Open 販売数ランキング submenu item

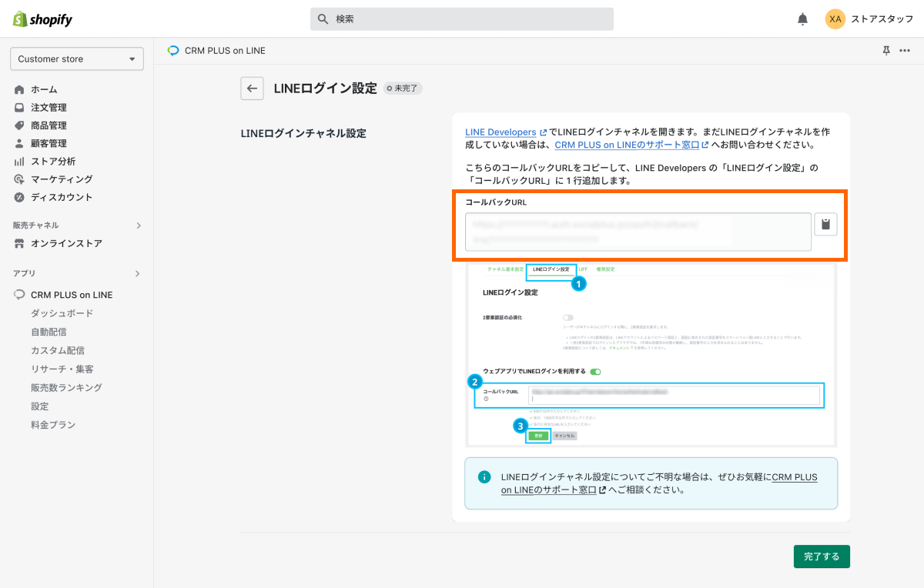point(66,387)
